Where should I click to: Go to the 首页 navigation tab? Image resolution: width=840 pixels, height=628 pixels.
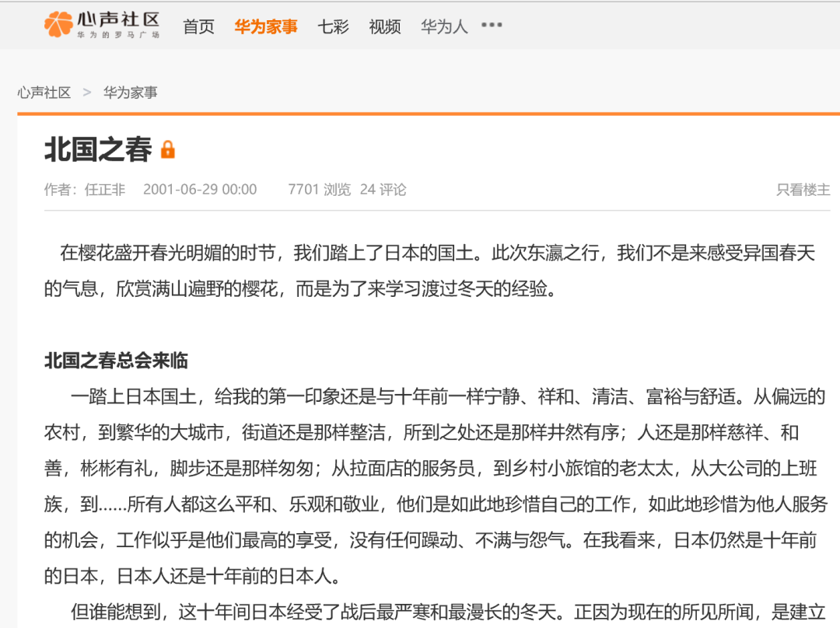(x=198, y=26)
